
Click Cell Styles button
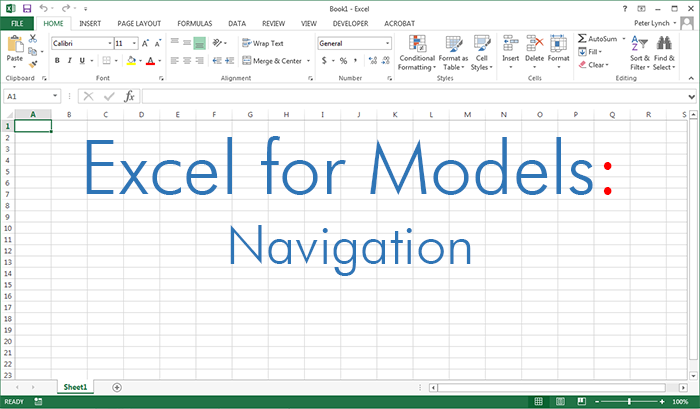(x=482, y=53)
